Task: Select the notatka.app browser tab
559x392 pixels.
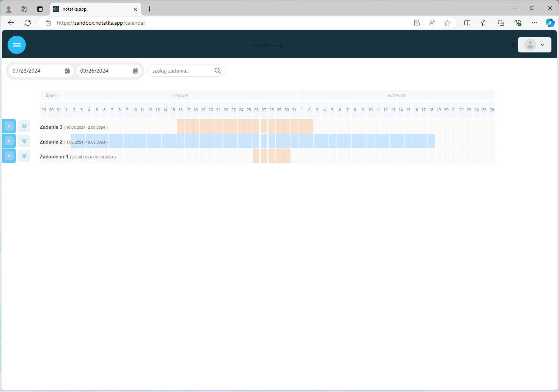Action: point(91,9)
